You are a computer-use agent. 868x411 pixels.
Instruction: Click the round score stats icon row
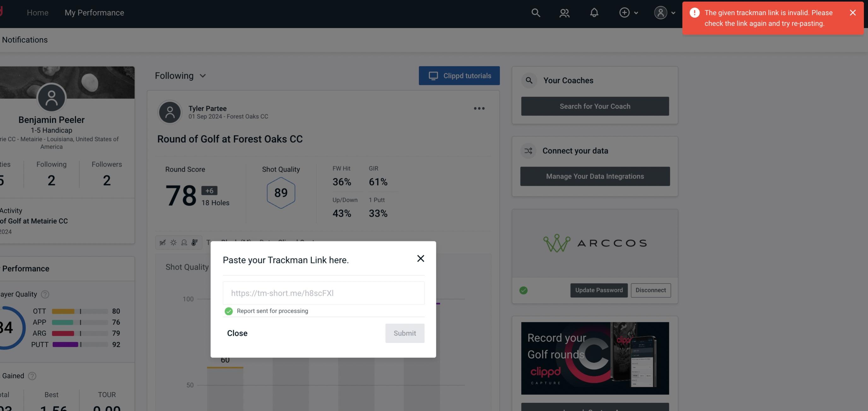(178, 242)
